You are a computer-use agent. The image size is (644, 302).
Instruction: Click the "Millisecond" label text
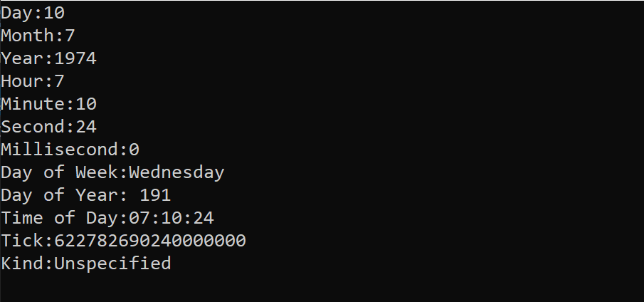coord(59,150)
